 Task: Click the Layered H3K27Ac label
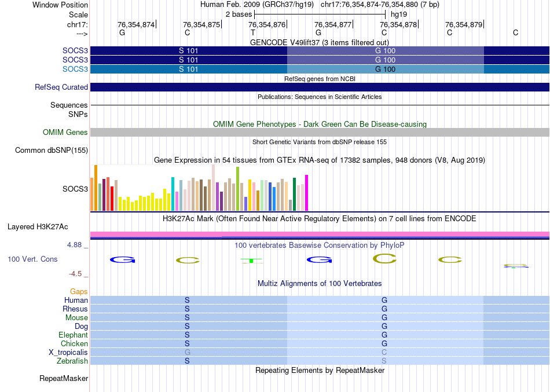[38, 227]
